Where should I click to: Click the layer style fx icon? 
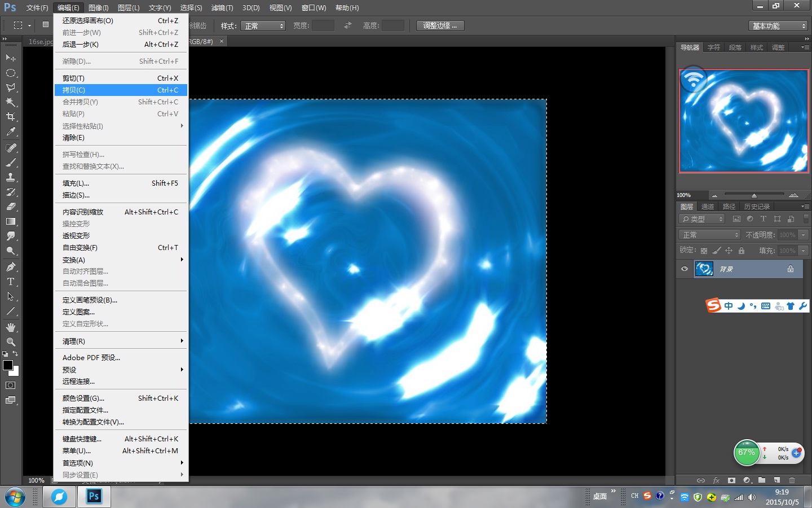pos(716,480)
